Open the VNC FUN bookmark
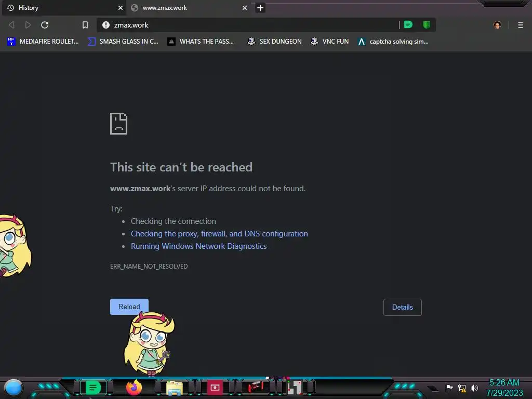This screenshot has height=399, width=532. coord(330,42)
